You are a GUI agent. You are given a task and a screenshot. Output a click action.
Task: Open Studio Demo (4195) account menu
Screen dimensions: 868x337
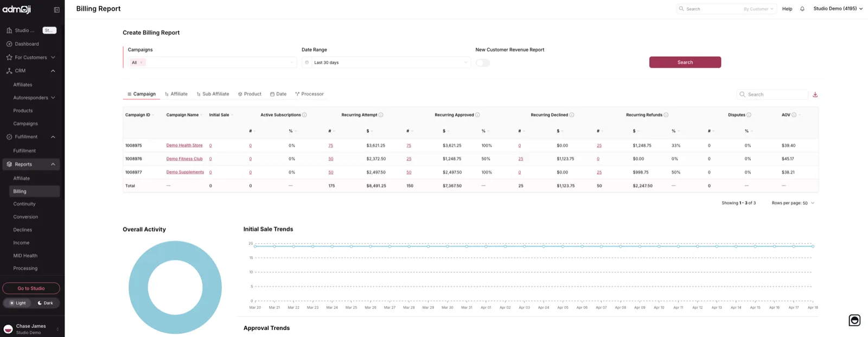(838, 9)
